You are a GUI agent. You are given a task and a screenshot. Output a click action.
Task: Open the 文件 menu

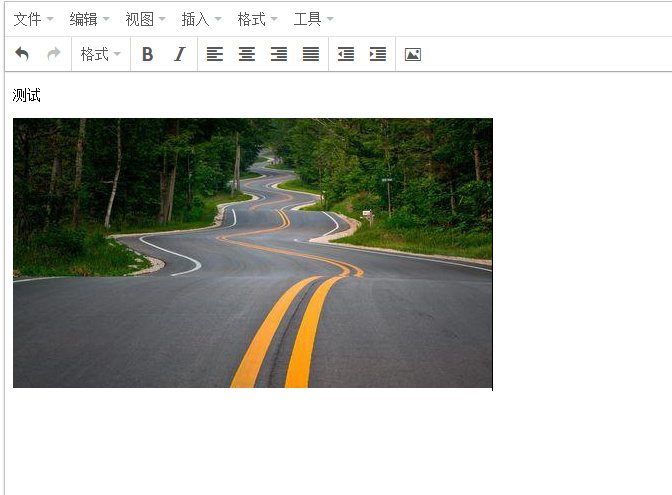[x=33, y=19]
